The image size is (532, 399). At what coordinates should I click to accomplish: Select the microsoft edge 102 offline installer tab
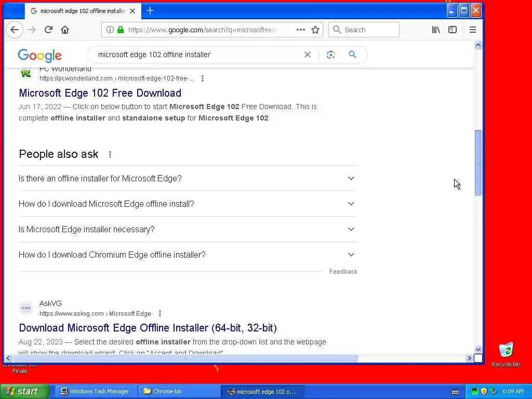pos(83,11)
